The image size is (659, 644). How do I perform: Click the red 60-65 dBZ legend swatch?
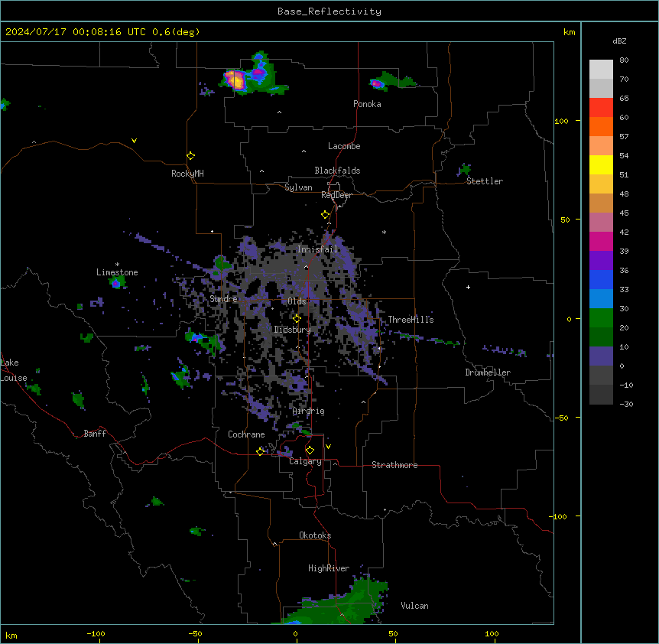tap(601, 108)
